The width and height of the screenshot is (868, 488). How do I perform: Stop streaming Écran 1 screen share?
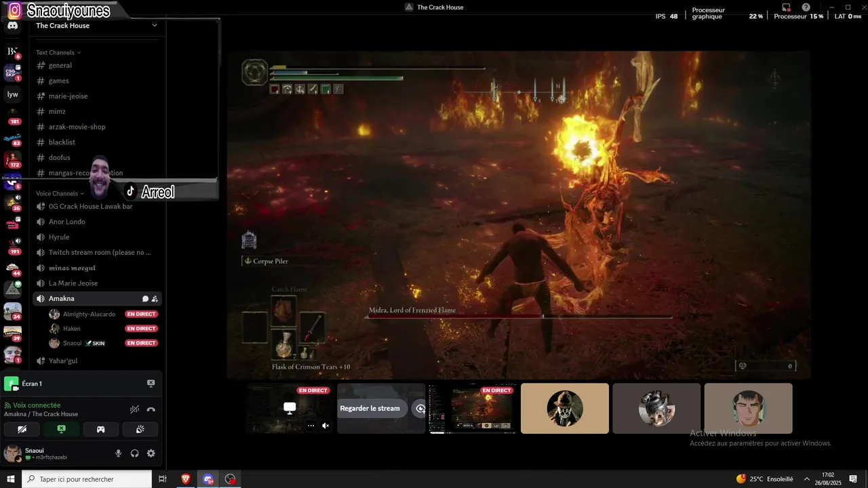pyautogui.click(x=151, y=384)
